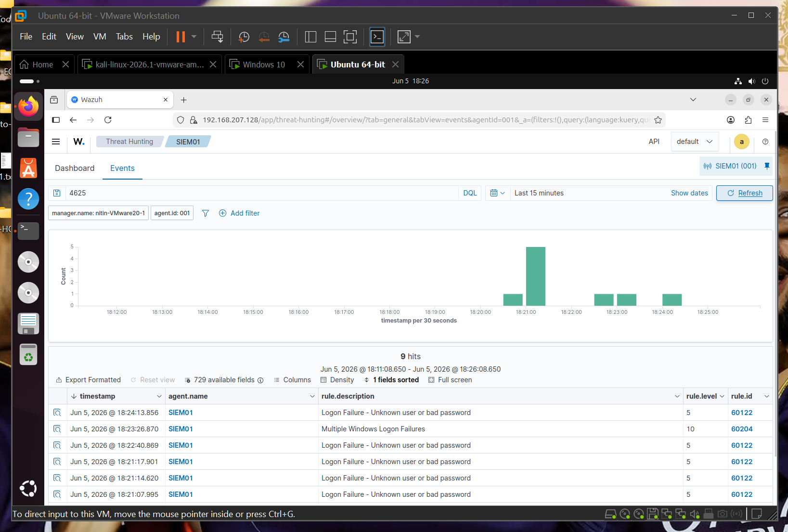
Task: Go back in Firefox
Action: click(73, 120)
